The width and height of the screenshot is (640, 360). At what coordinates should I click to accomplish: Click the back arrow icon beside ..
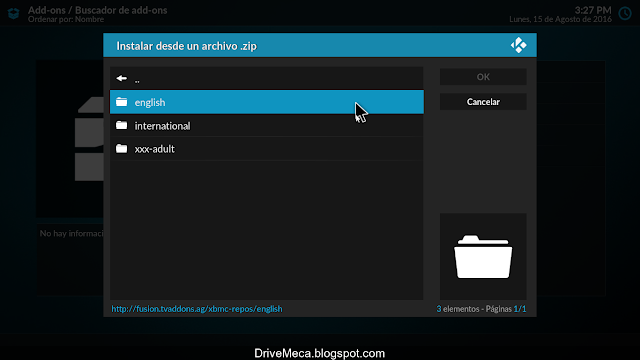(121, 78)
